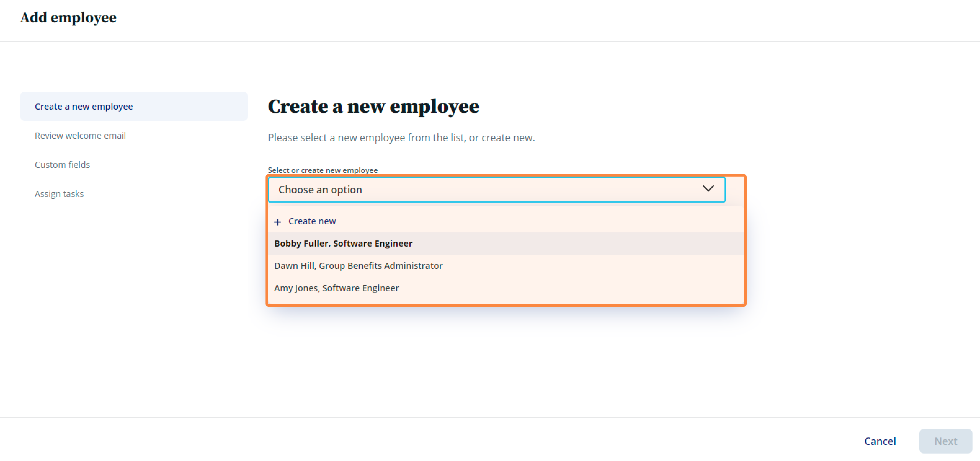Click the Add employee page title
The width and height of the screenshot is (980, 461).
68,17
